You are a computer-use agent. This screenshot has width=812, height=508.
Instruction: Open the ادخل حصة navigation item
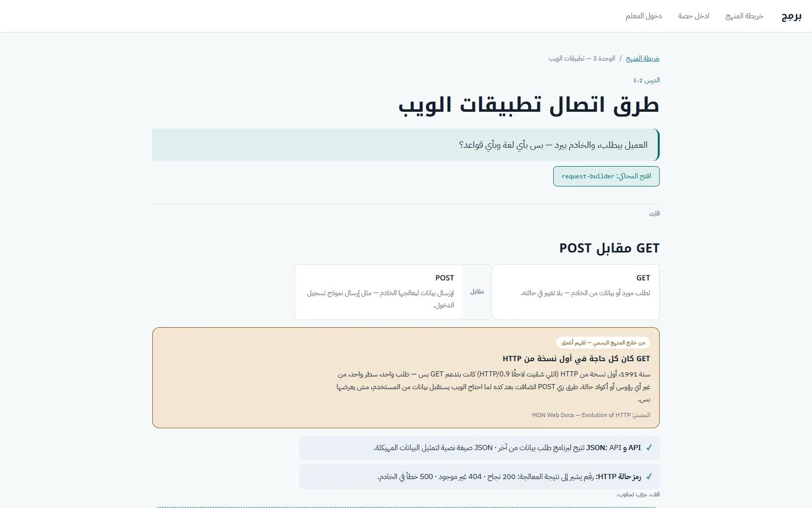693,16
